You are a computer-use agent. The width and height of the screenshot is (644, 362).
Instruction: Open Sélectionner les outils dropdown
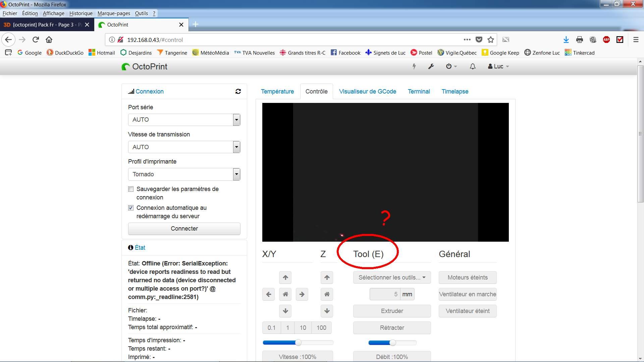tap(391, 278)
